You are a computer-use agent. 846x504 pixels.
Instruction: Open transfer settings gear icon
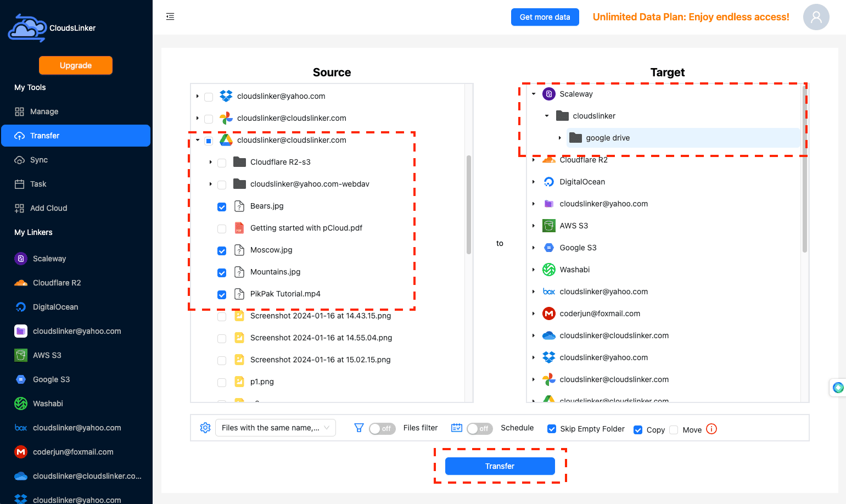tap(205, 428)
